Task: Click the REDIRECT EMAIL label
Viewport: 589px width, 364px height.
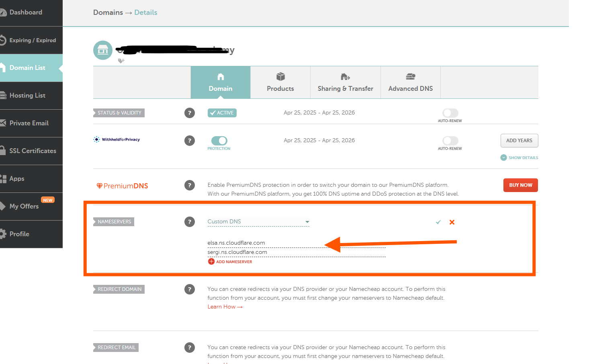Action: (116, 348)
